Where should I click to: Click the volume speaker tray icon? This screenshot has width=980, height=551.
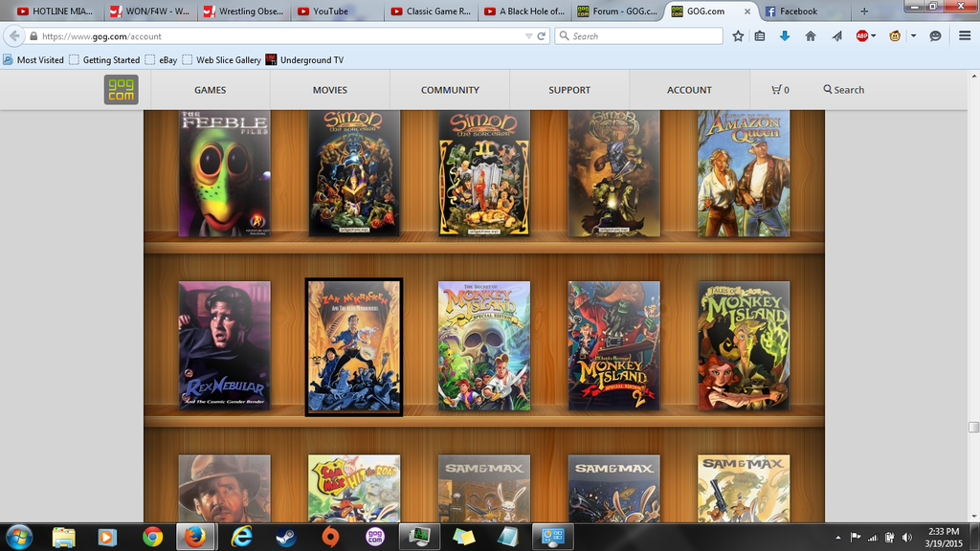(x=907, y=538)
